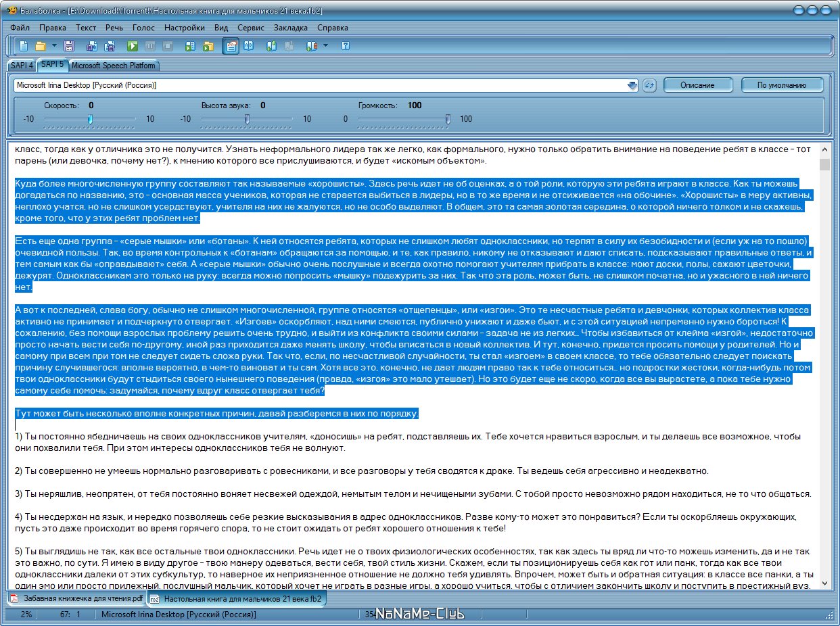Screen dimensions: 840x626
Task: Open a file via folder icon
Action: 41,46
